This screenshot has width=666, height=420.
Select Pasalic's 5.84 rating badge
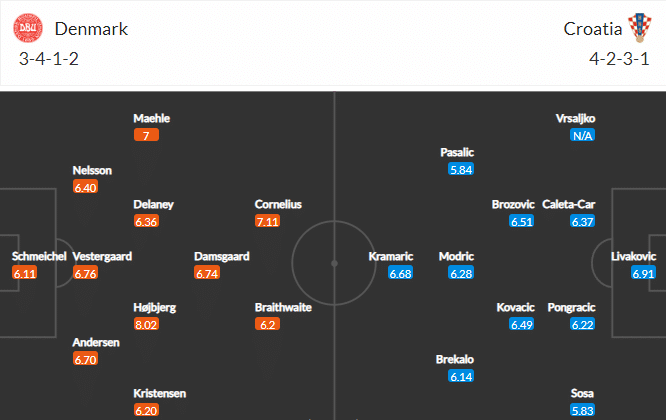tap(460, 170)
